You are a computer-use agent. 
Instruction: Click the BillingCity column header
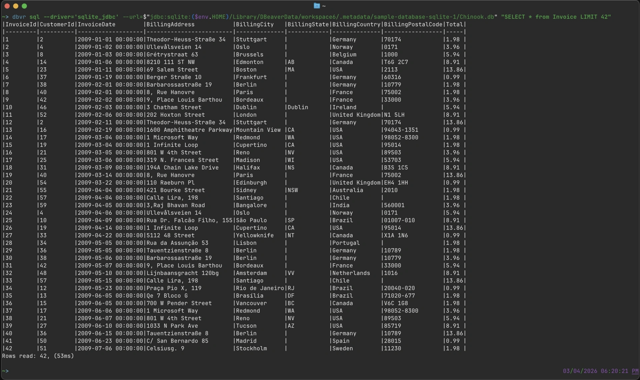coord(255,24)
